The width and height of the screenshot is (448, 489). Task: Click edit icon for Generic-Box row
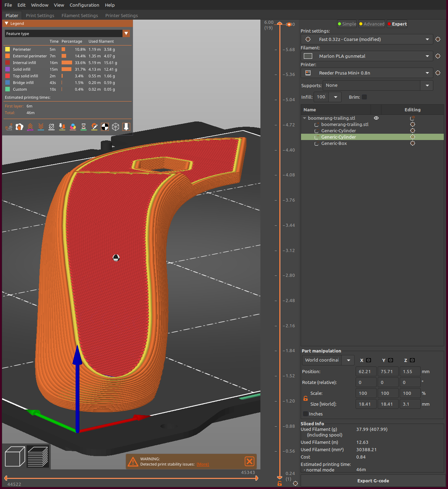coord(413,143)
